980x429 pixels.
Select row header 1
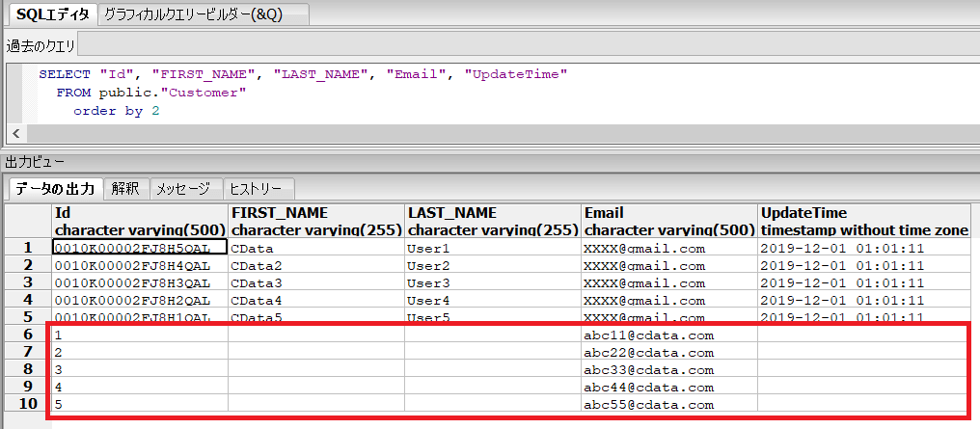(x=28, y=248)
